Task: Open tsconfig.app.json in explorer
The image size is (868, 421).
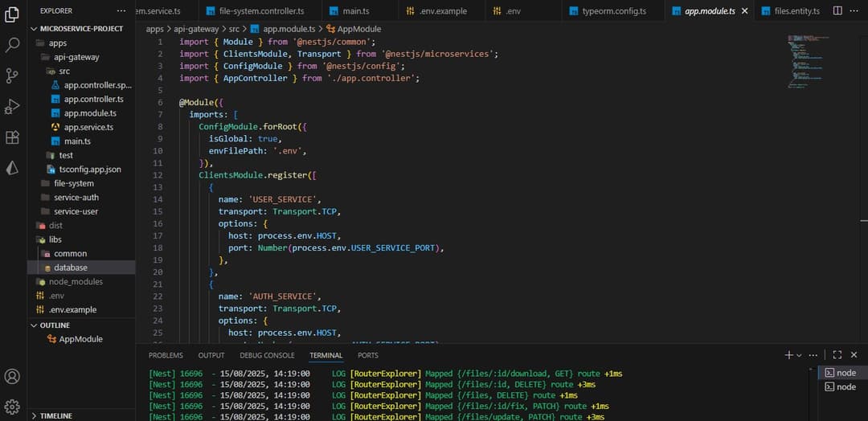Action: [81, 170]
